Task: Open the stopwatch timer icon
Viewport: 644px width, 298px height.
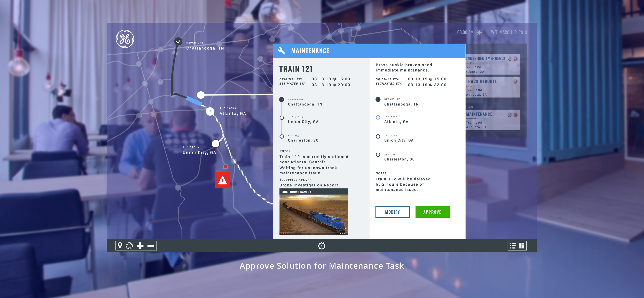Action: (x=322, y=246)
